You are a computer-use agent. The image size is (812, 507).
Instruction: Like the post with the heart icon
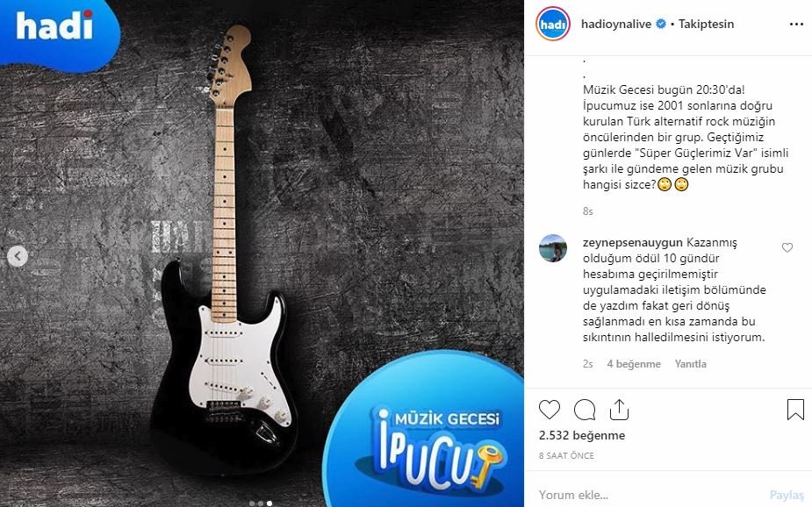pyautogui.click(x=550, y=410)
